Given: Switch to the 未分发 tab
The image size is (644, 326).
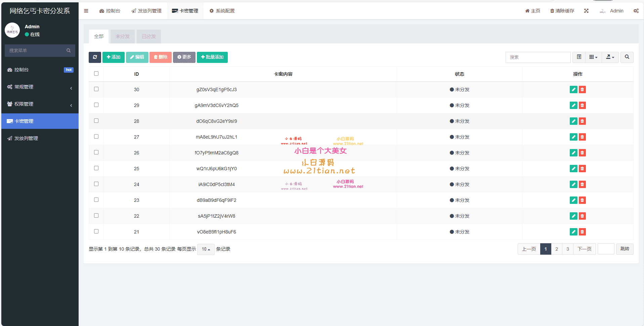Looking at the screenshot, I should [x=122, y=36].
